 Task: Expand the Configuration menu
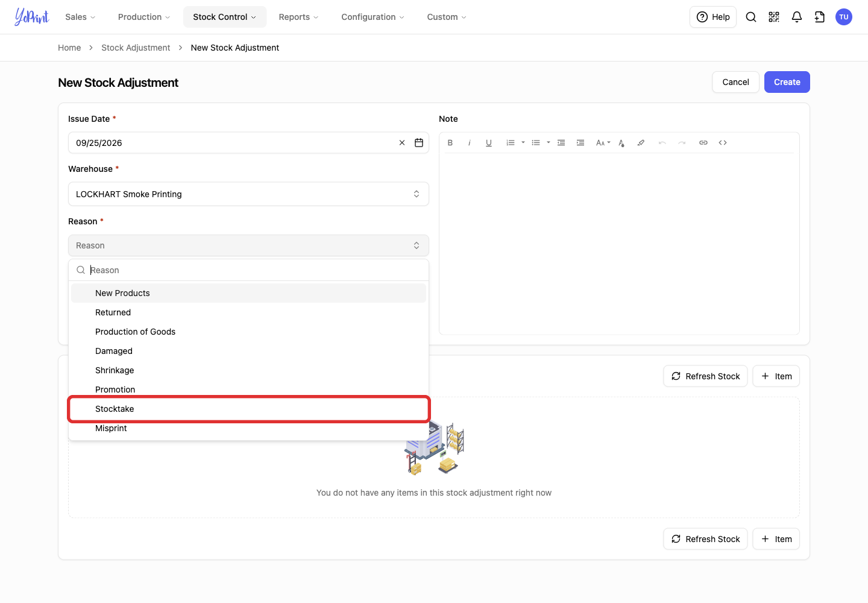pos(373,17)
